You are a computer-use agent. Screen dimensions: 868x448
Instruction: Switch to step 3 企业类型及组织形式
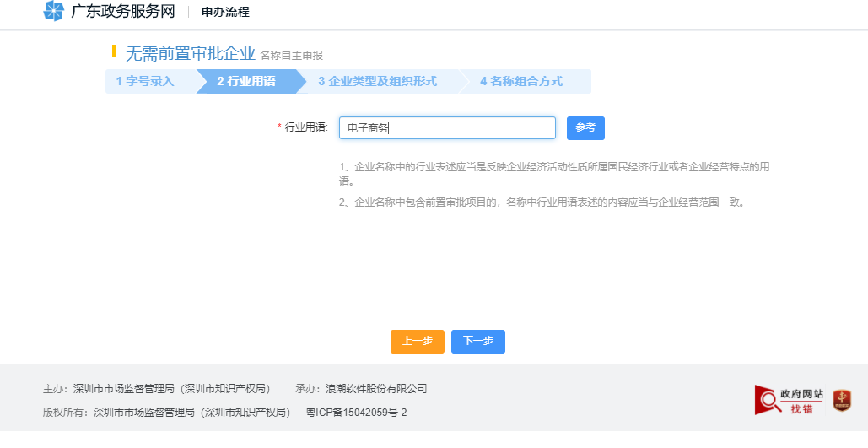tap(377, 81)
